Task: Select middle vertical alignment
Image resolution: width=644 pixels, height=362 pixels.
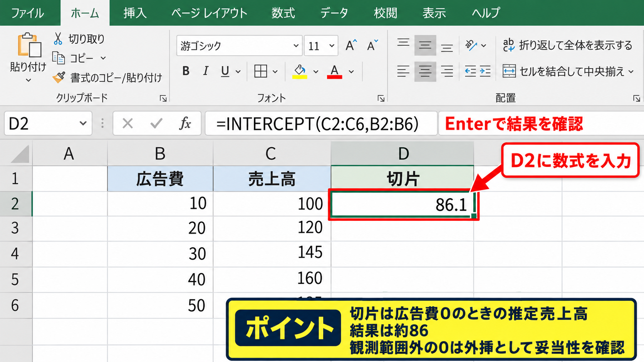Action: (x=425, y=45)
